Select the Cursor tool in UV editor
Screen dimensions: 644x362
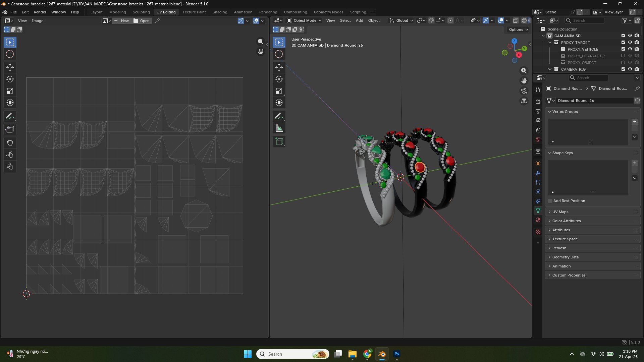[10, 54]
